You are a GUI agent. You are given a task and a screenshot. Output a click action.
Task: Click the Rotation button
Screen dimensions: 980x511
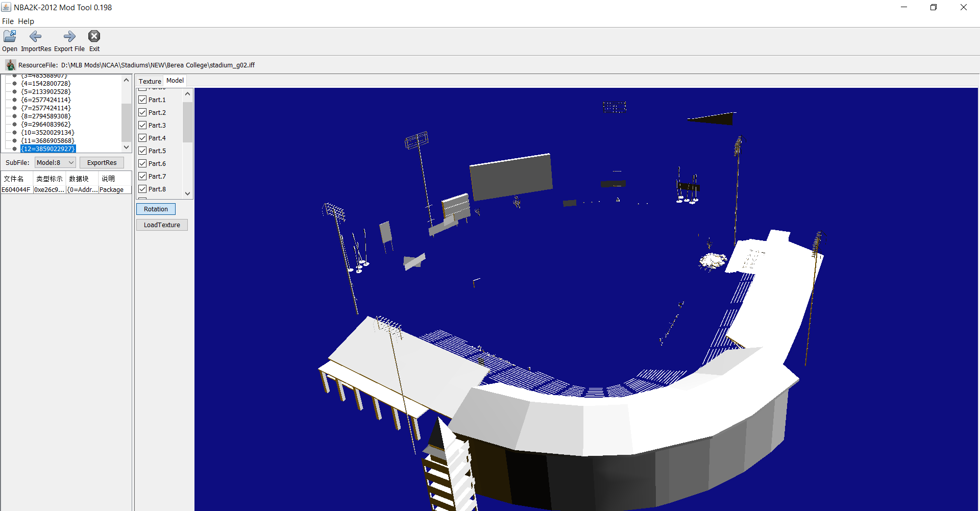(x=156, y=209)
